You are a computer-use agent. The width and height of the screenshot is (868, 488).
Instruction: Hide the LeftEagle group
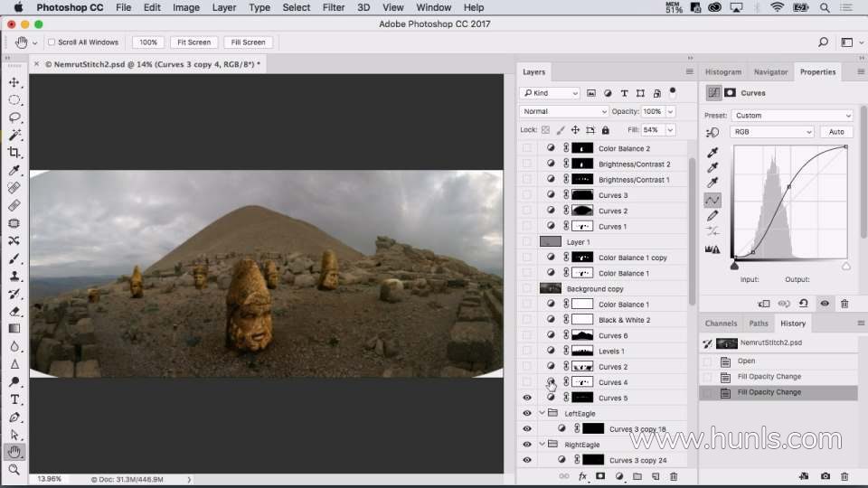tap(527, 413)
